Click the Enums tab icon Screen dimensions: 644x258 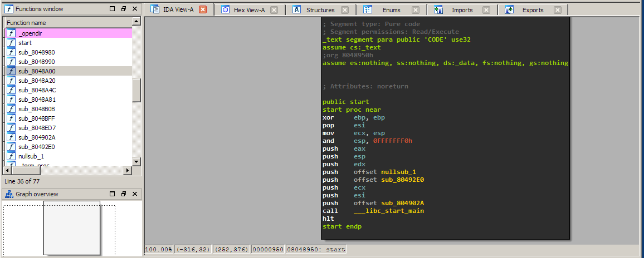tap(368, 10)
